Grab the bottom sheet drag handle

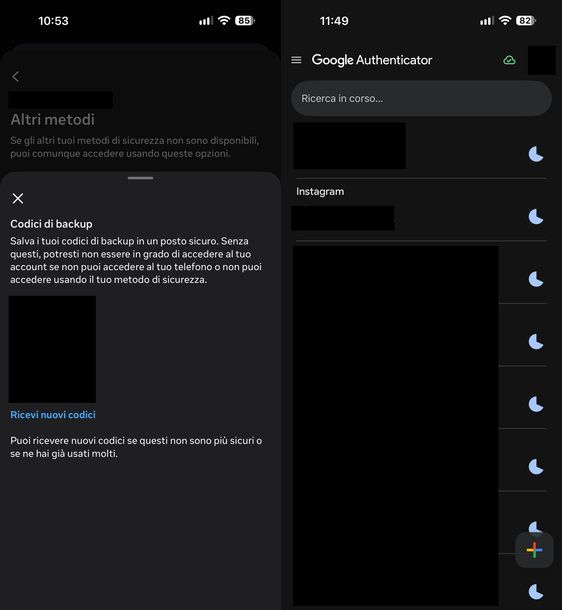click(140, 178)
